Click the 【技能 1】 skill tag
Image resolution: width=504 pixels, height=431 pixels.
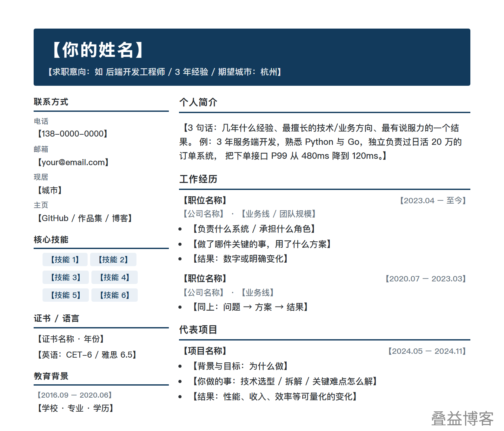[65, 259]
